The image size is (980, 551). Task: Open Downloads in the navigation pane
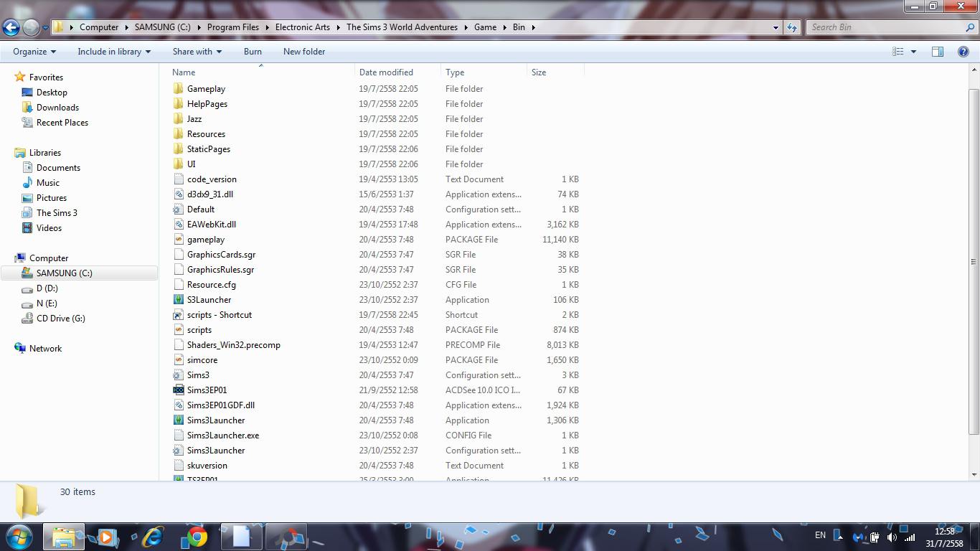click(x=57, y=108)
